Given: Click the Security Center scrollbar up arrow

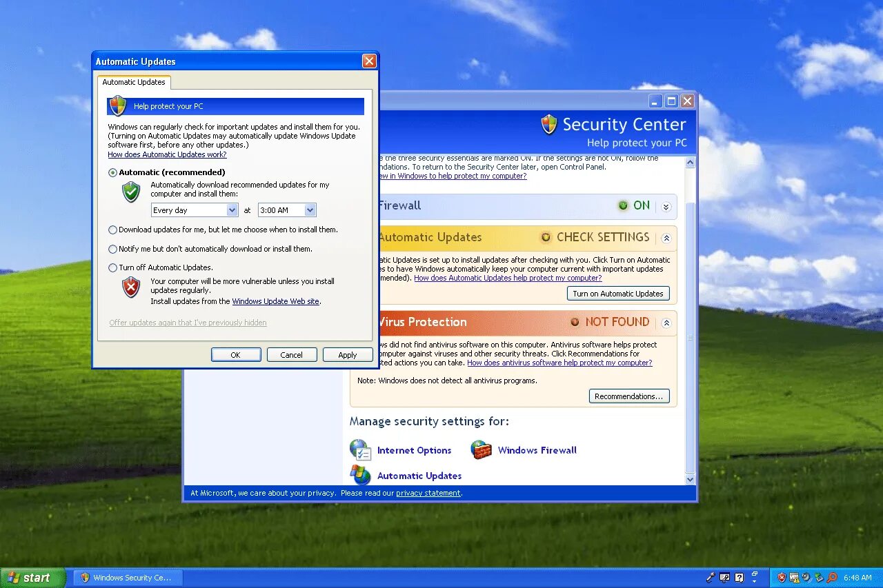Looking at the screenshot, I should click(x=690, y=162).
